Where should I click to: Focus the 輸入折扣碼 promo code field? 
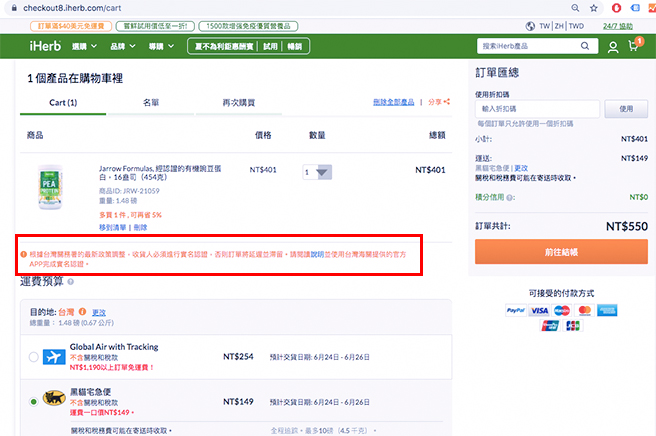pos(537,109)
